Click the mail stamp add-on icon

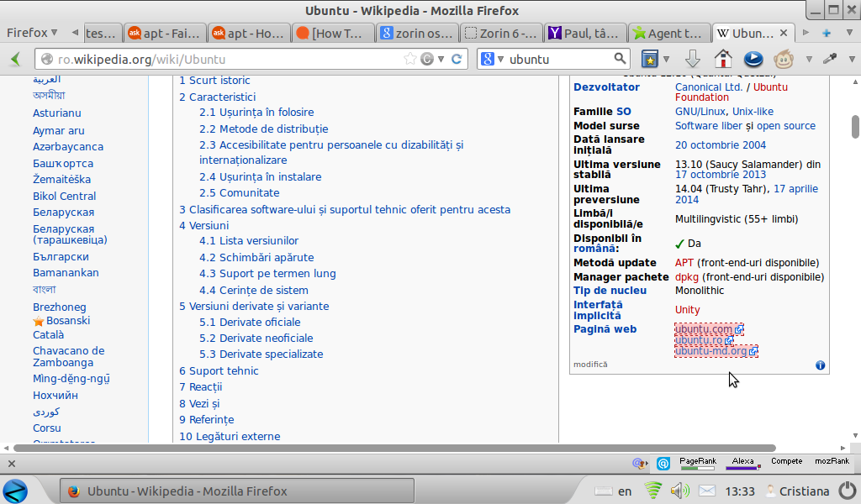tap(639, 464)
